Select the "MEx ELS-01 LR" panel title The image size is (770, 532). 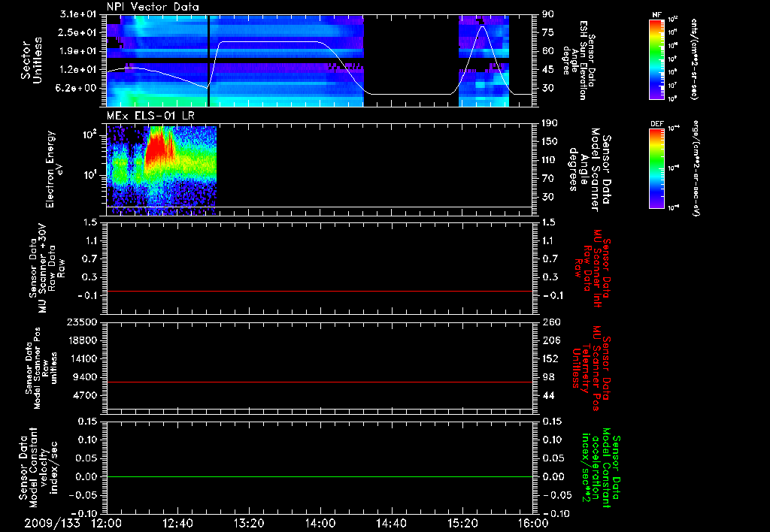[x=150, y=116]
